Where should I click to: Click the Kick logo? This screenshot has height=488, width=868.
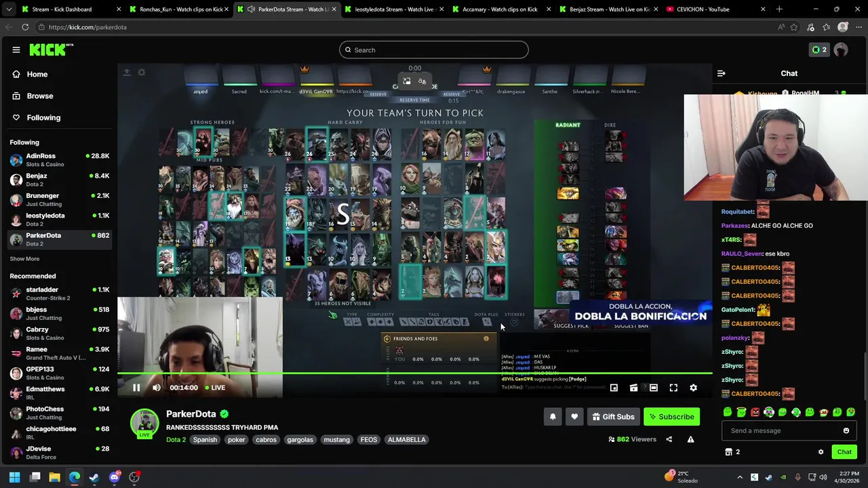click(51, 49)
